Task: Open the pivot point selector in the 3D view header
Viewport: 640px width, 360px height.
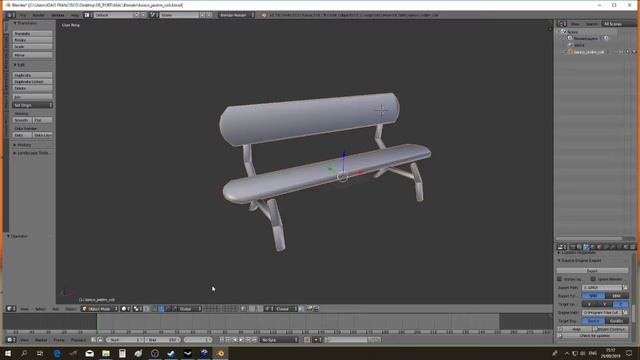Action: pyautogui.click(x=137, y=309)
